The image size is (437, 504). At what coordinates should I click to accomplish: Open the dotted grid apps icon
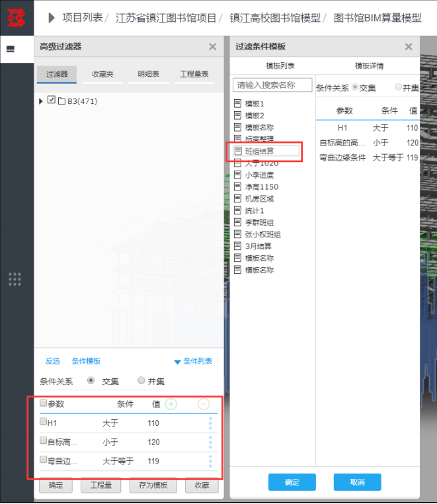pyautogui.click(x=15, y=279)
